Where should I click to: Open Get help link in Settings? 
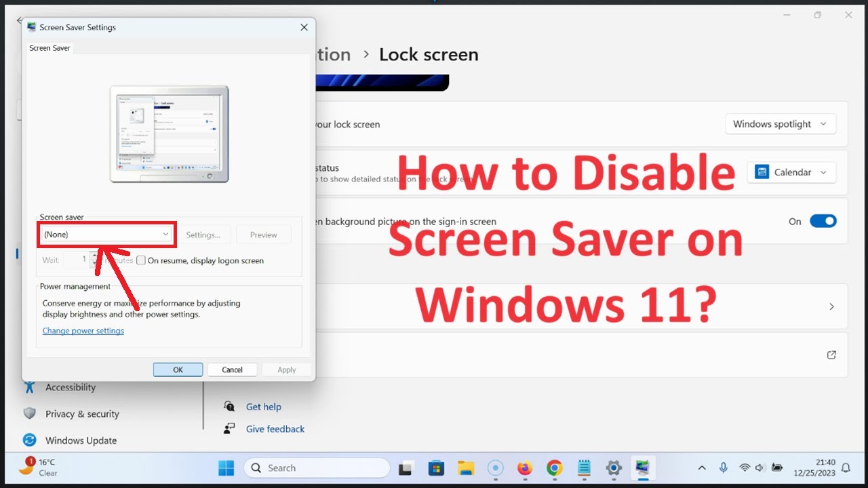pyautogui.click(x=263, y=407)
